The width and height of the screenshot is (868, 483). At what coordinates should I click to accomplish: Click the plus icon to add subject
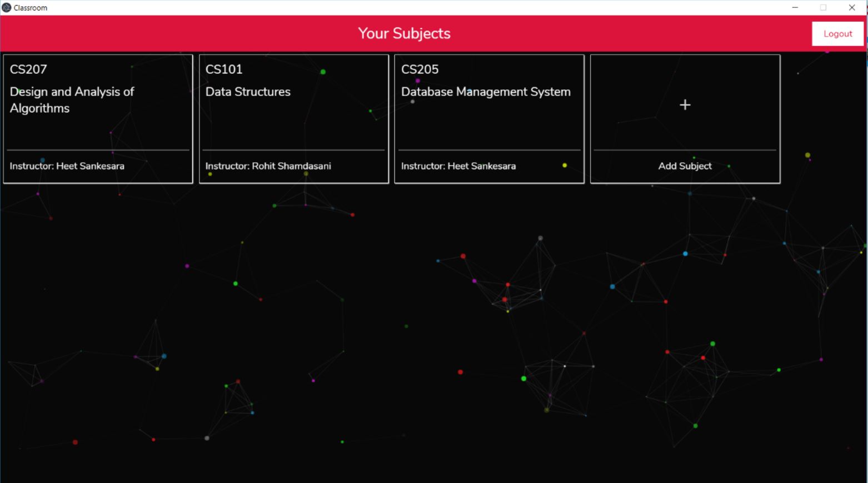click(x=685, y=105)
